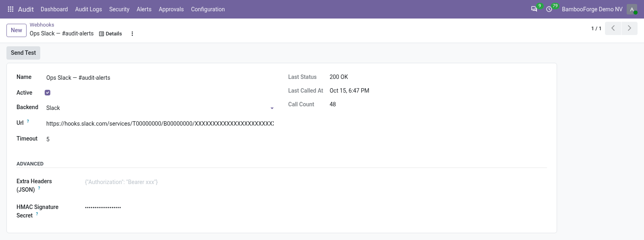Click the HMAC Signature Secret help question mark
644x240 pixels.
click(x=37, y=214)
